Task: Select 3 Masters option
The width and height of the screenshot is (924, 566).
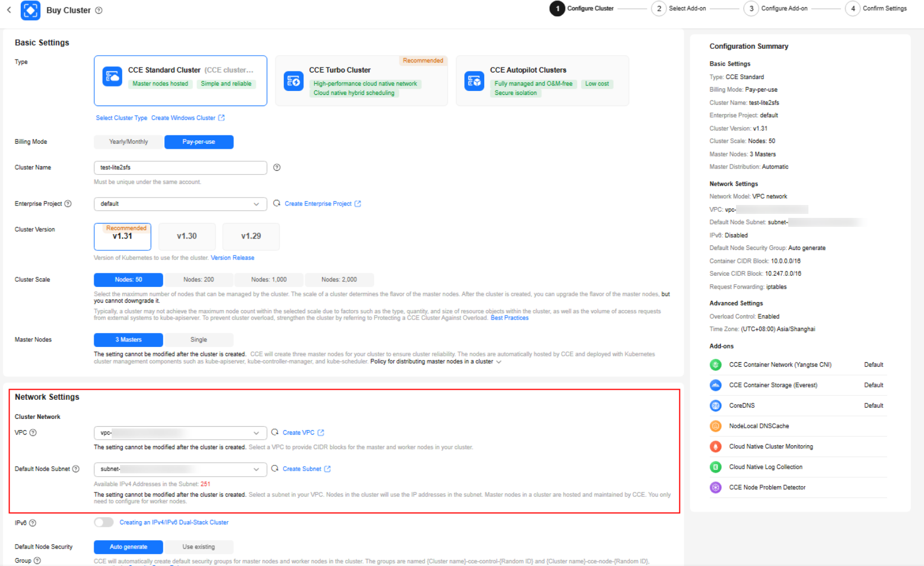Action: pyautogui.click(x=128, y=340)
